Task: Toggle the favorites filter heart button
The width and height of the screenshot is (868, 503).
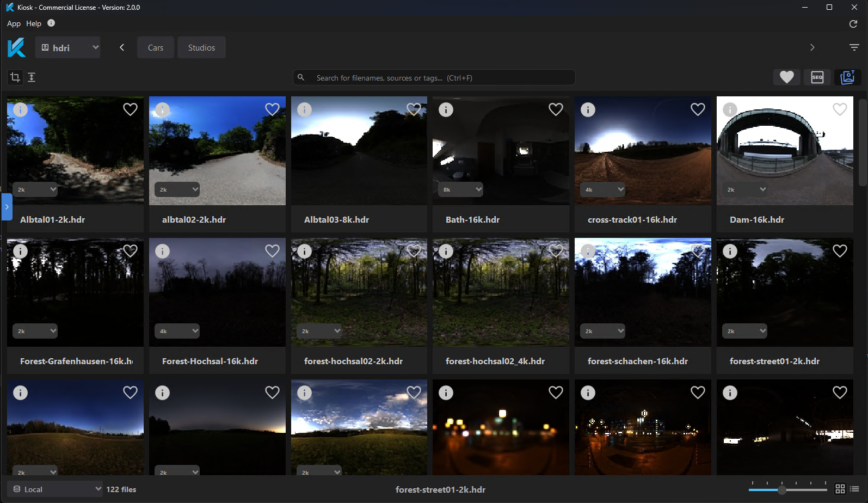Action: [786, 77]
